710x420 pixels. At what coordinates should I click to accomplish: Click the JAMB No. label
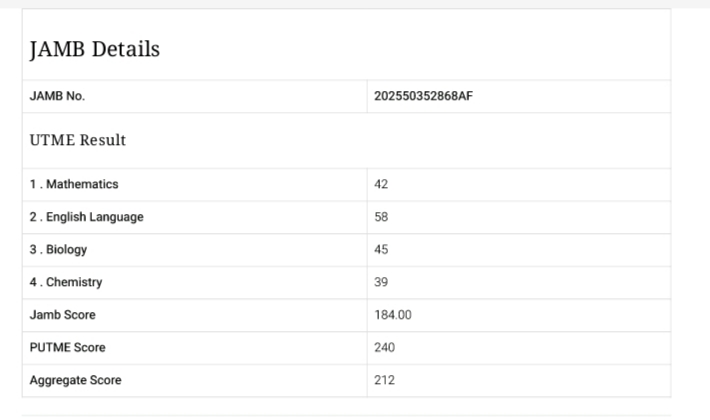(x=58, y=97)
